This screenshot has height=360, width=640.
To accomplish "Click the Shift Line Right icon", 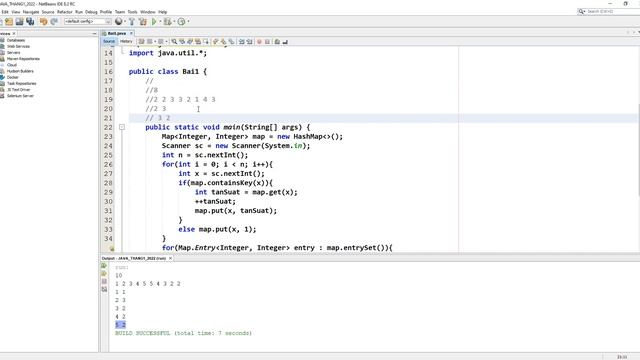I will (x=249, y=41).
